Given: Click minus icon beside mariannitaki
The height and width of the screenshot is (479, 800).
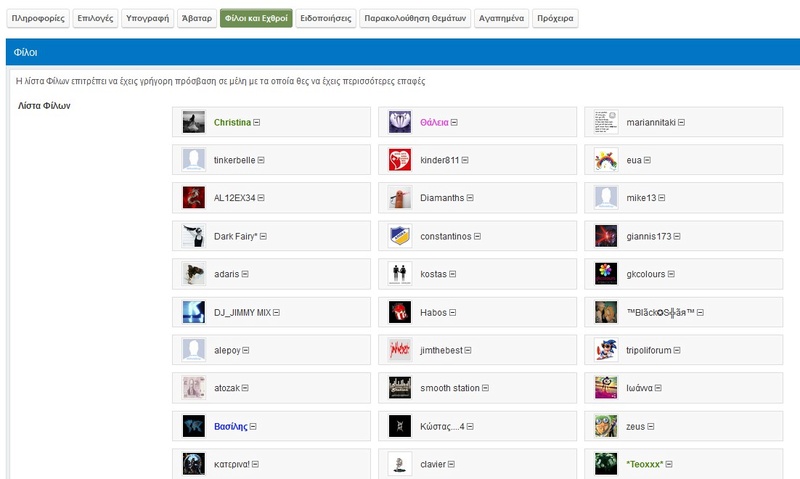Looking at the screenshot, I should click(x=682, y=122).
